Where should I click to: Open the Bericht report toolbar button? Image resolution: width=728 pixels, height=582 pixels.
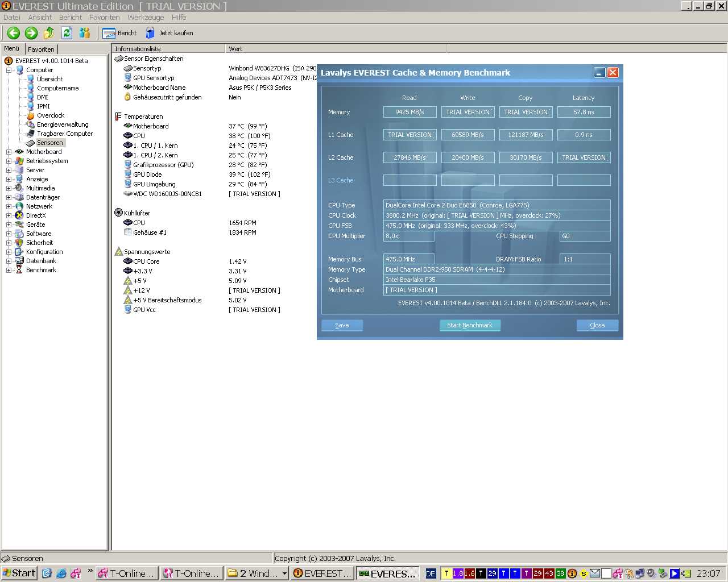tap(119, 33)
